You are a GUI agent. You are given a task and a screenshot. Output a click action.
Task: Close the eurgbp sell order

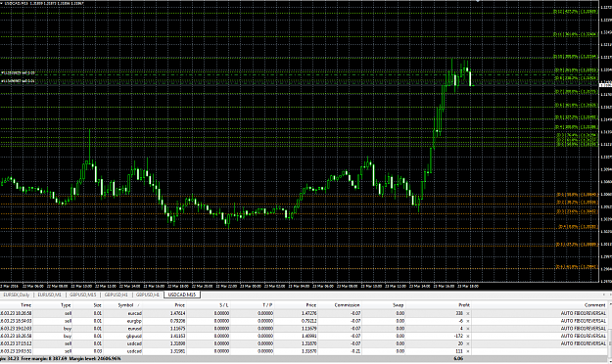coord(468,321)
